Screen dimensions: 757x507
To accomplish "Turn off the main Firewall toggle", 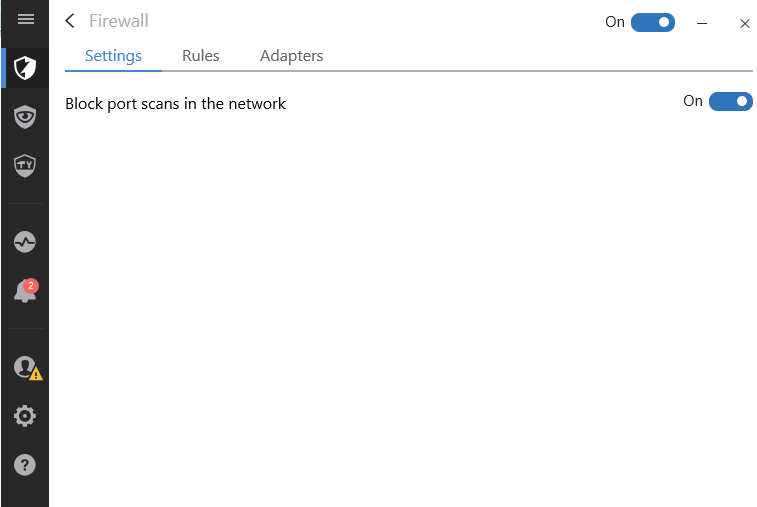I will 653,22.
